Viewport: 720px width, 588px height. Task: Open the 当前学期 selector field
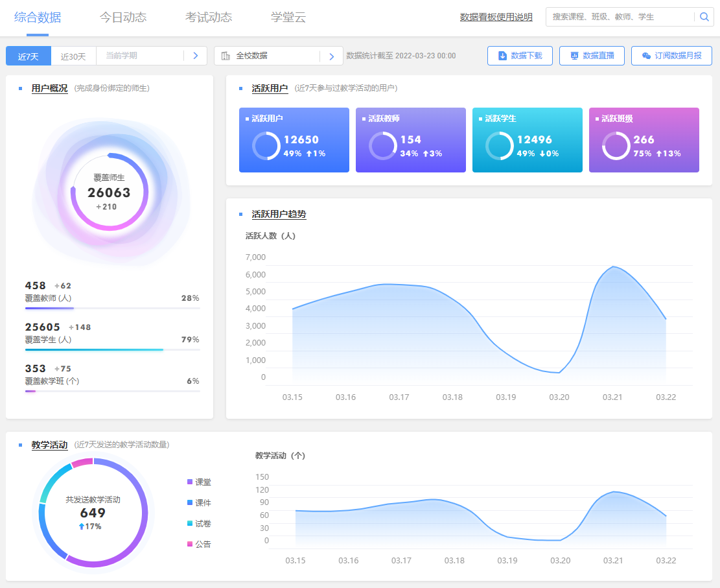tap(139, 56)
